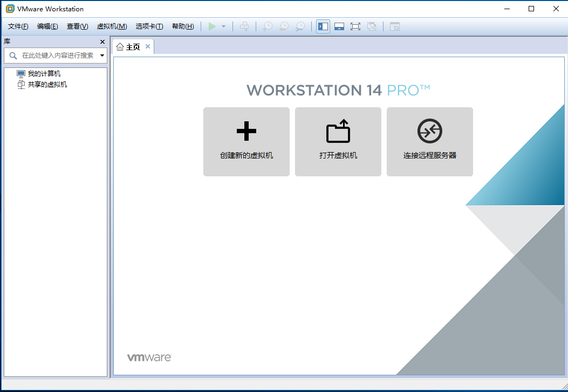Click the 共享的虚拟机 shared icon
568x392 pixels.
21,85
